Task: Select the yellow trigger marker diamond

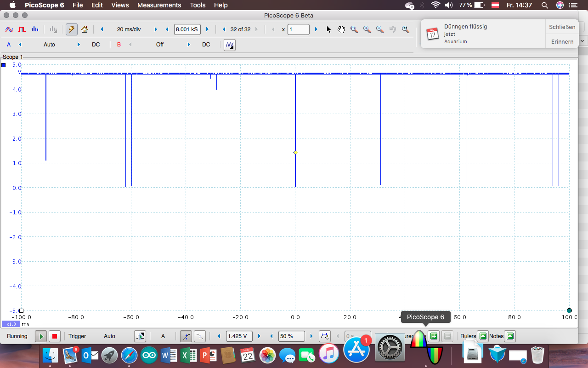Action: (x=295, y=152)
